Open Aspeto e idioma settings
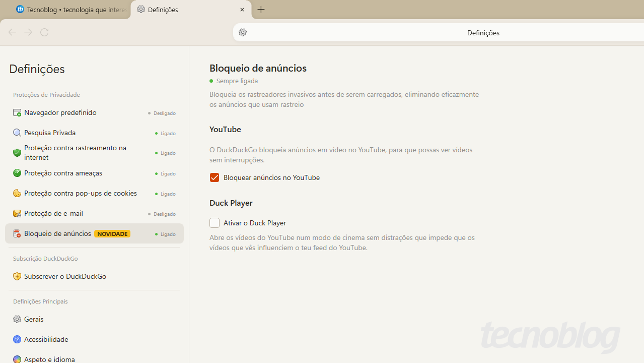The image size is (644, 363). coord(94,357)
